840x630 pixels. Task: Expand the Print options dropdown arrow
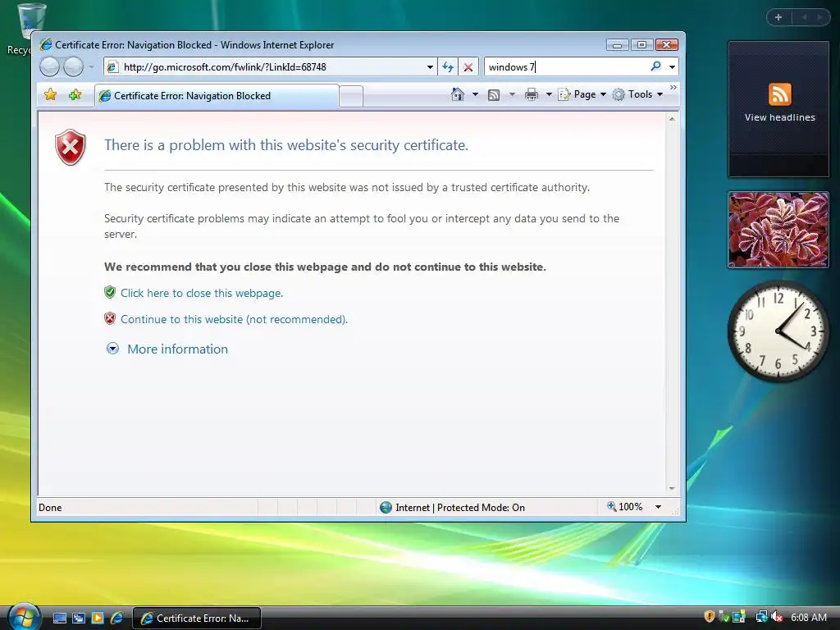point(549,94)
